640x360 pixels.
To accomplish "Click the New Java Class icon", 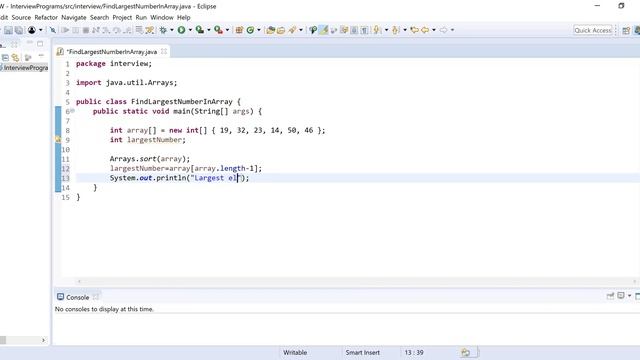I will 250,30.
